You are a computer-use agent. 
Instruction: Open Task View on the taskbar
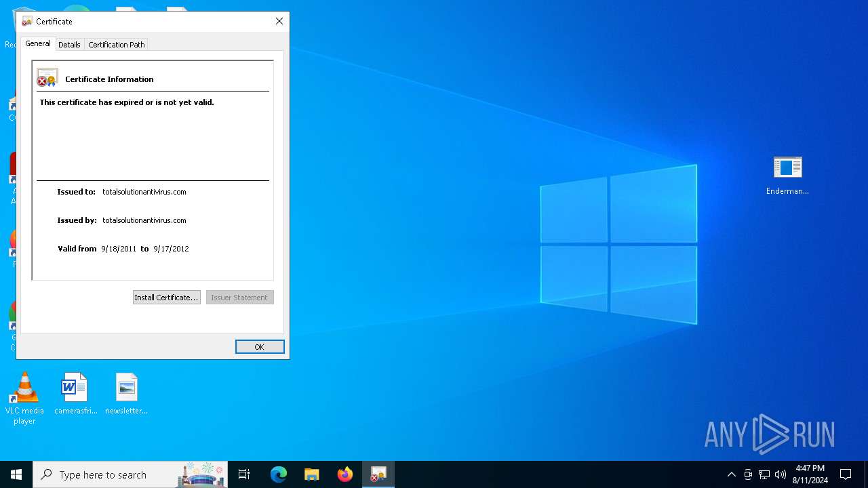click(x=244, y=474)
